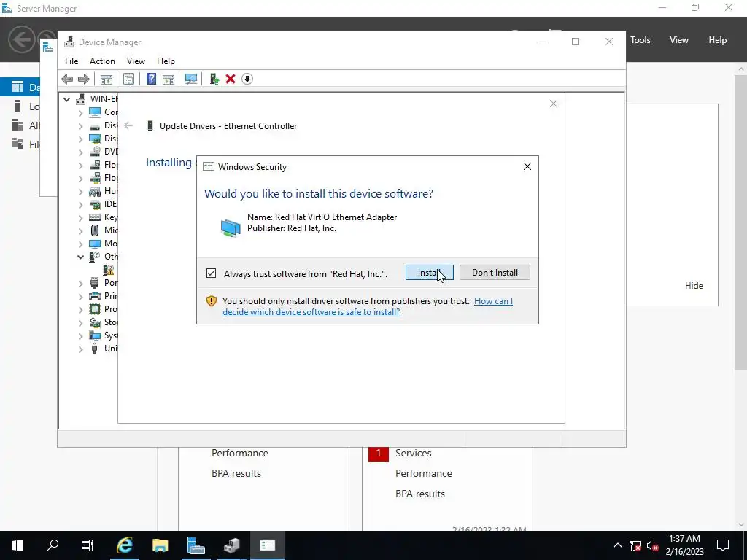Open Windows Start menu

pos(18,545)
